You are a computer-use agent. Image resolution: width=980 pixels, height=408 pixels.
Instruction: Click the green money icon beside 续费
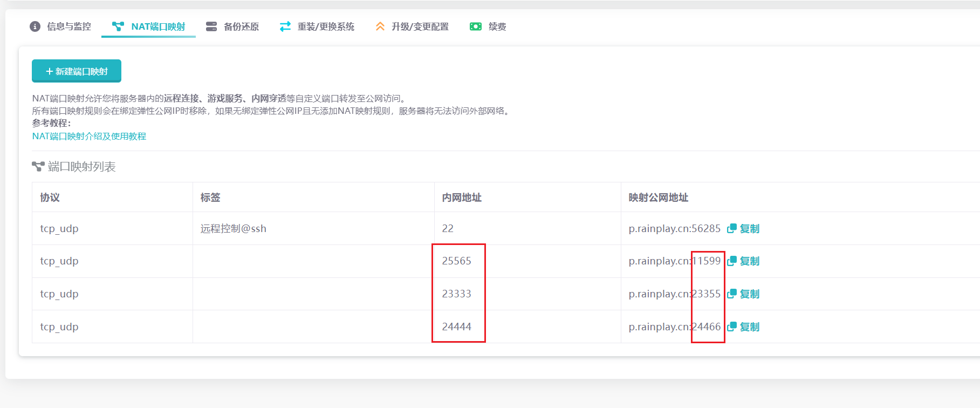tap(476, 26)
